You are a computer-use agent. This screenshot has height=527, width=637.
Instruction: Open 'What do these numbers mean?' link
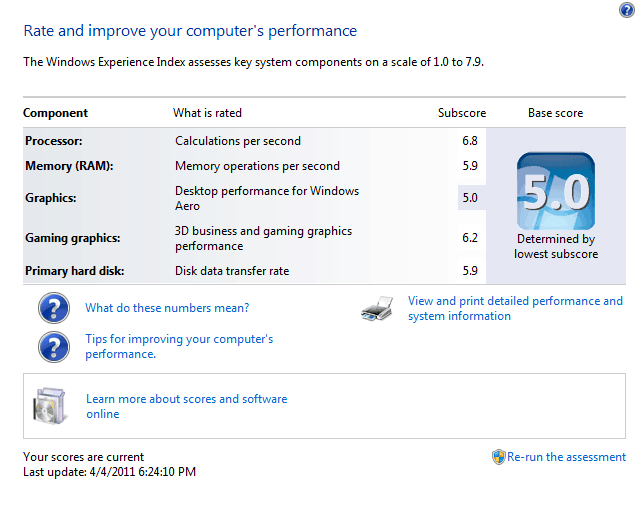pyautogui.click(x=167, y=308)
